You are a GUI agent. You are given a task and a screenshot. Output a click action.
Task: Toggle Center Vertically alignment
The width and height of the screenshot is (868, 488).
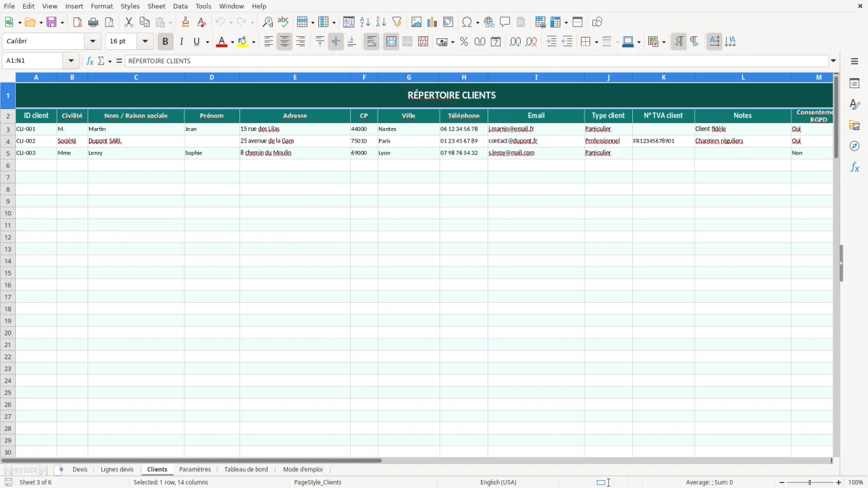pyautogui.click(x=336, y=42)
